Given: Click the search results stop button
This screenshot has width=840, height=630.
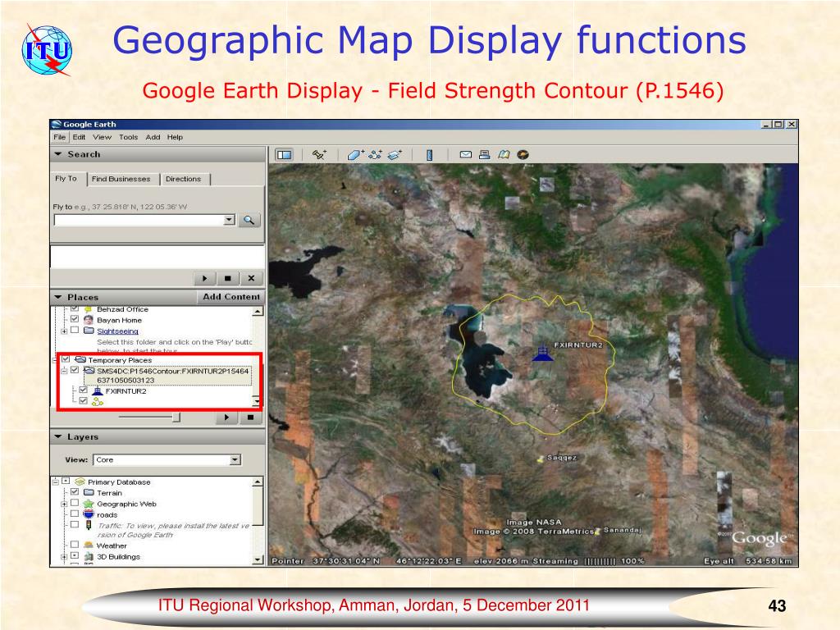Looking at the screenshot, I should coord(228,278).
